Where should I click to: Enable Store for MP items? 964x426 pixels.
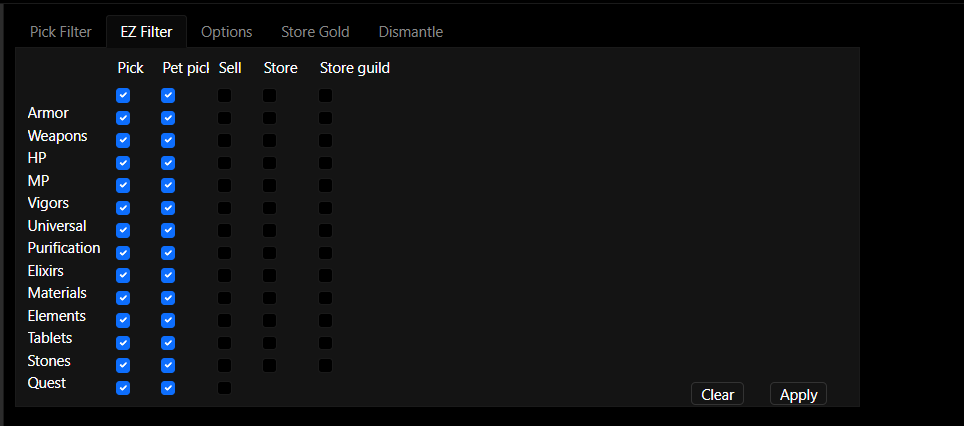[x=269, y=185]
